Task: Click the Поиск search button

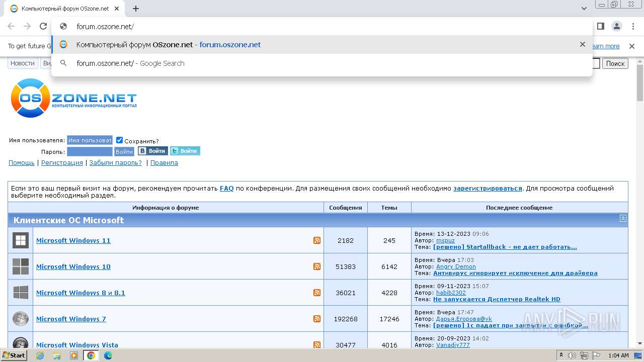Action: [x=615, y=63]
